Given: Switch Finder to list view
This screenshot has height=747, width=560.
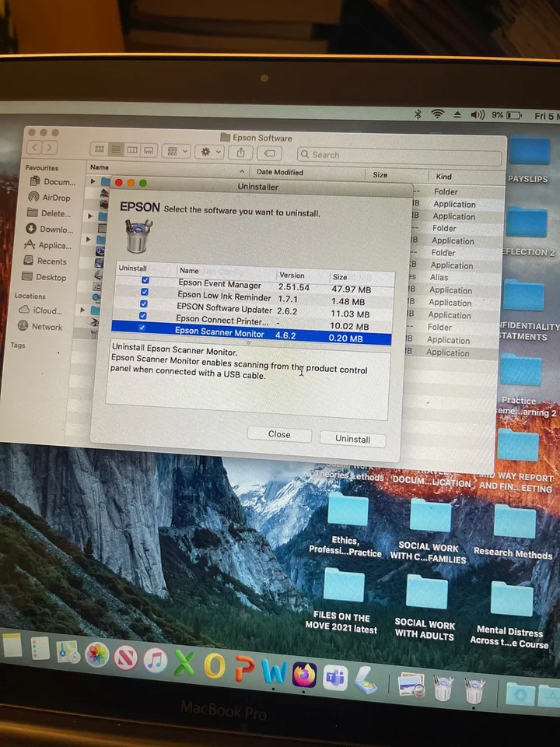Looking at the screenshot, I should pos(116,149).
